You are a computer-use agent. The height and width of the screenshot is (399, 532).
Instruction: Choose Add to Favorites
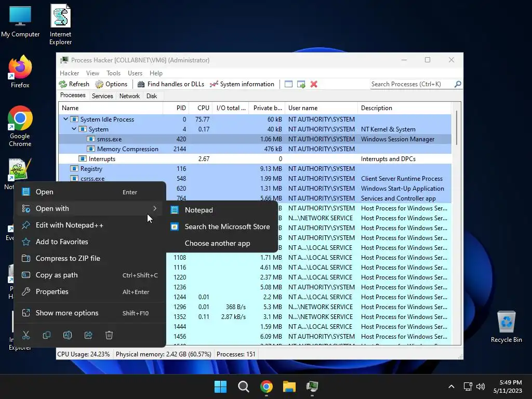pyautogui.click(x=91, y=242)
